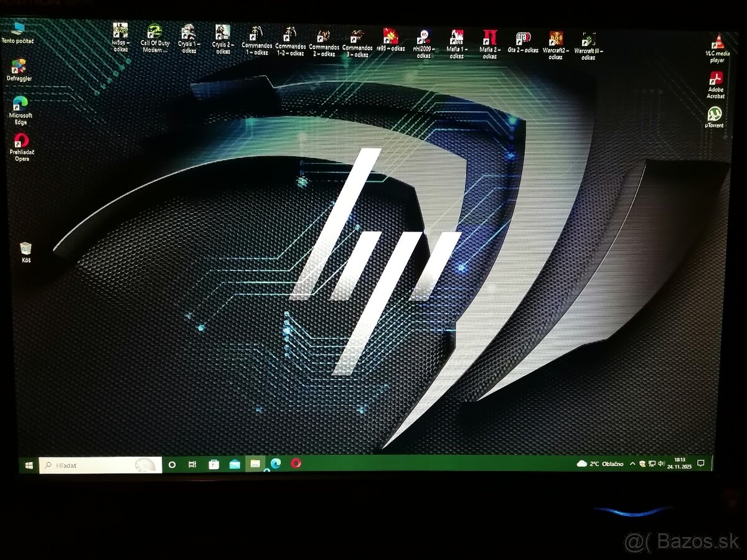The height and width of the screenshot is (560, 747).
Task: Launch Opera browser from the taskbar
Action: pyautogui.click(x=296, y=464)
